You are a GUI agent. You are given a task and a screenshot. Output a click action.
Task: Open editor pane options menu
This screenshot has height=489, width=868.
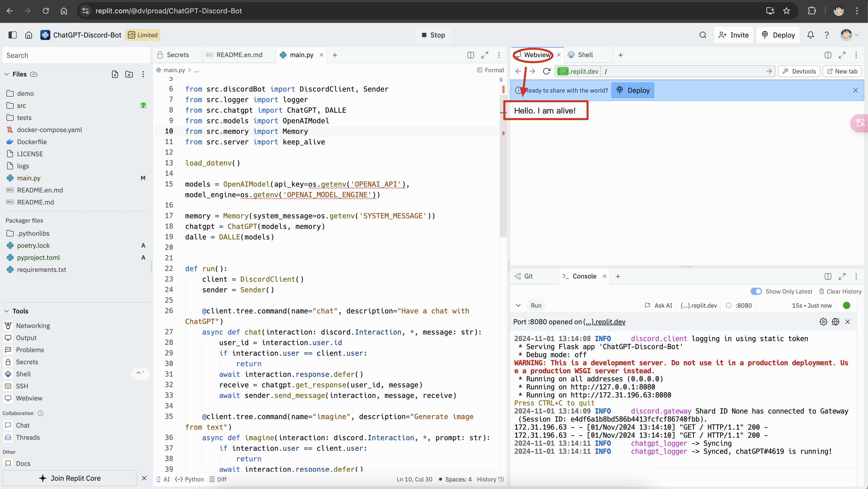[499, 55]
